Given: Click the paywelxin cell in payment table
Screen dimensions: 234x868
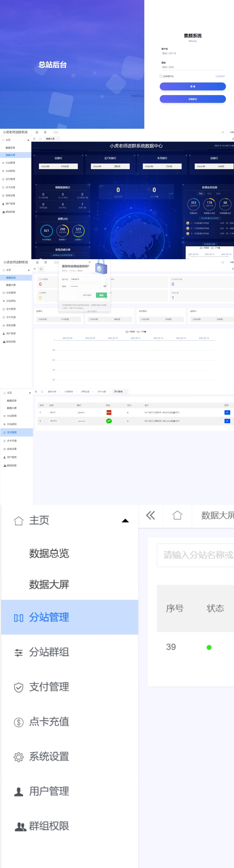Looking at the screenshot, I should click(x=82, y=421).
